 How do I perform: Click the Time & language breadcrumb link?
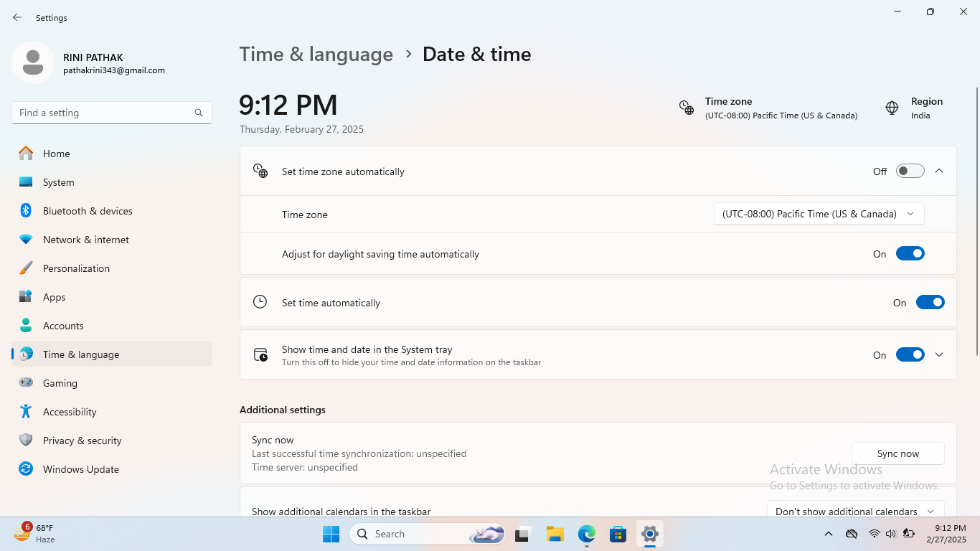[x=316, y=55]
